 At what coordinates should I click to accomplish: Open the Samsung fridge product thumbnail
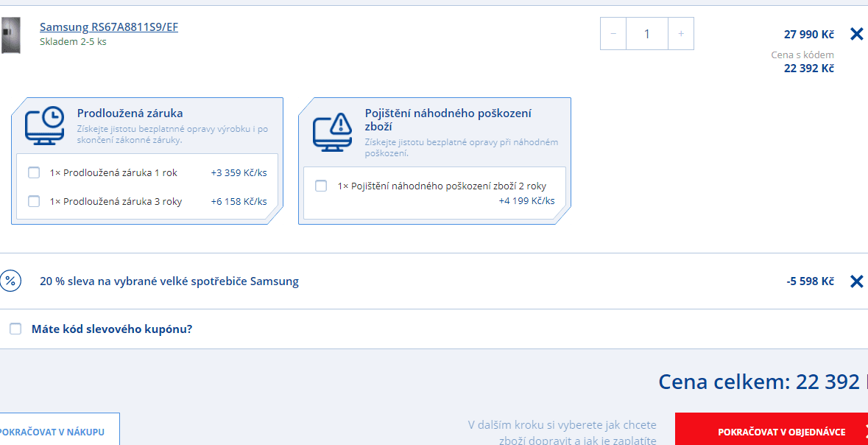point(10,35)
